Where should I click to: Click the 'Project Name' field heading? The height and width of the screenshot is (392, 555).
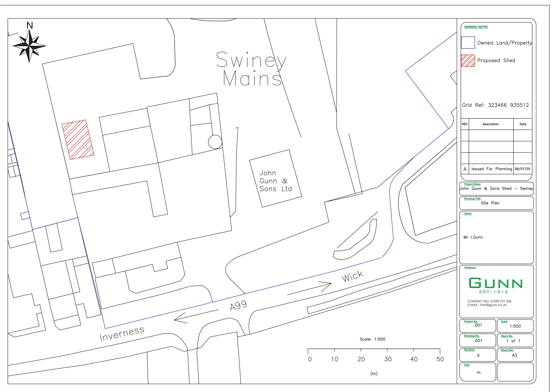click(x=472, y=184)
